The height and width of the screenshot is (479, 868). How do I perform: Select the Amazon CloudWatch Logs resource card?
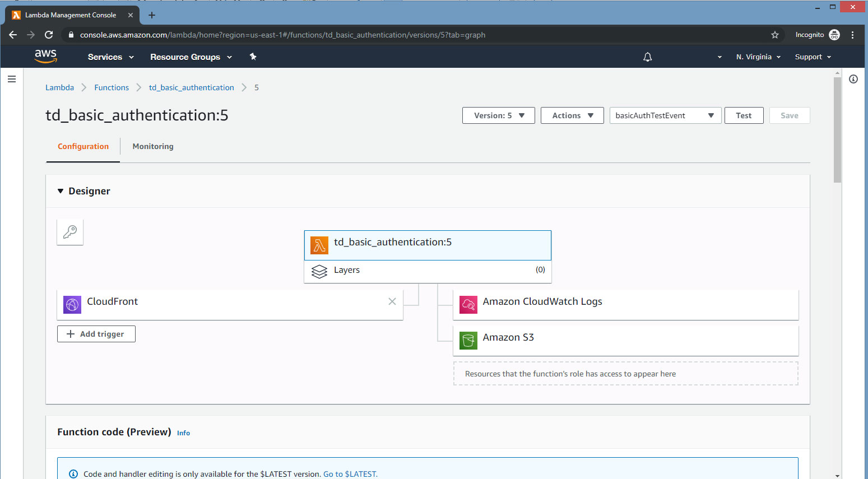(626, 305)
